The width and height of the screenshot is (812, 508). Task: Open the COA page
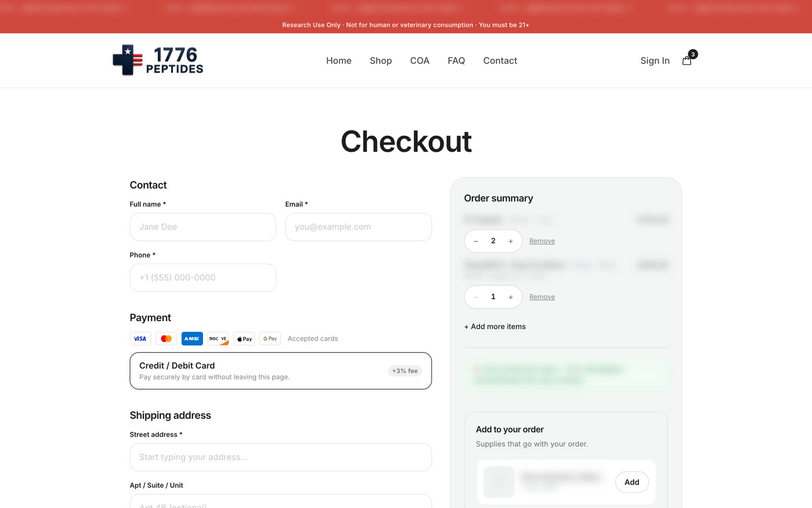point(420,60)
